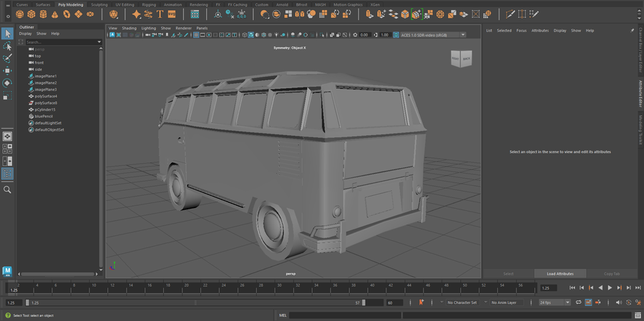Select the polygon sphere shelf icon

(19, 14)
